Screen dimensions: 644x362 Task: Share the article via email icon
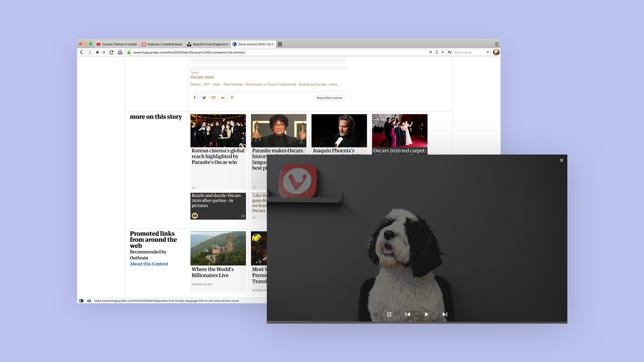coord(213,98)
